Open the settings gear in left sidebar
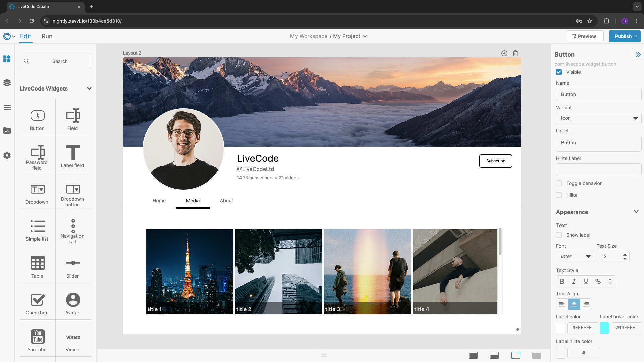The height and width of the screenshot is (362, 644). (x=7, y=155)
